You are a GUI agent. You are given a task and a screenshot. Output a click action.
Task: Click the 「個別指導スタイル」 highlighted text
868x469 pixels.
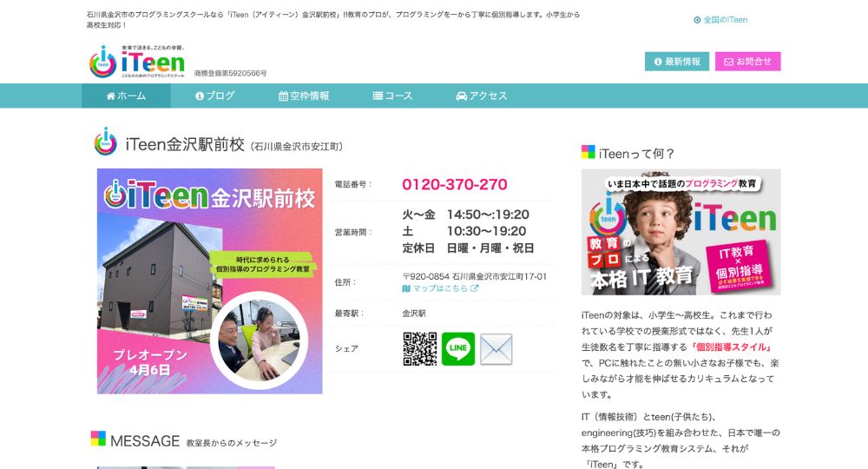tap(731, 347)
